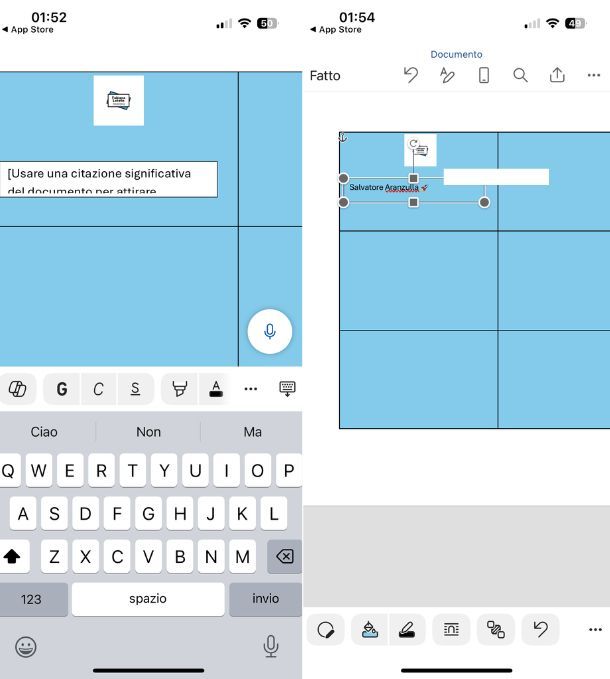
Task: Tap the round dictation microphone button
Action: 270,331
